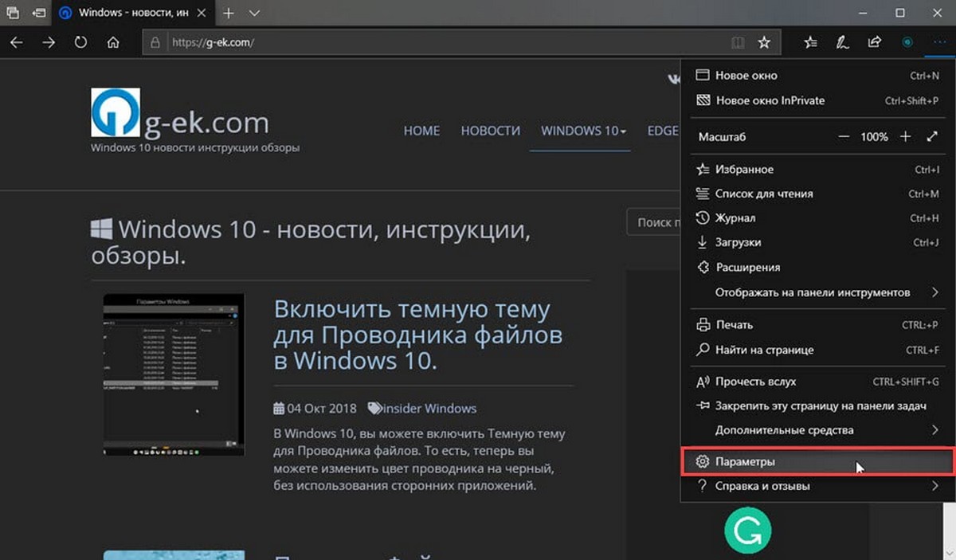Screen dimensions: 956x560
Task: Open Избранное from the menu
Action: coord(817,170)
